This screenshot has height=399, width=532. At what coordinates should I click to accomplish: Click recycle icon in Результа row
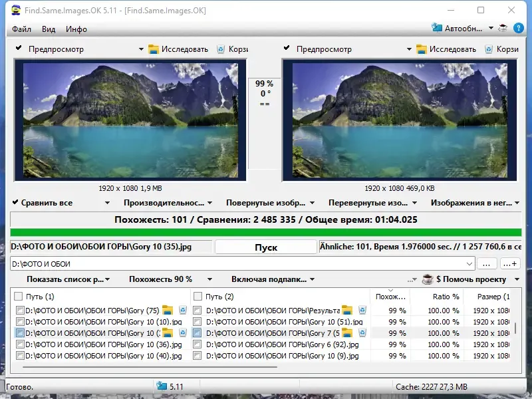pyautogui.click(x=362, y=310)
